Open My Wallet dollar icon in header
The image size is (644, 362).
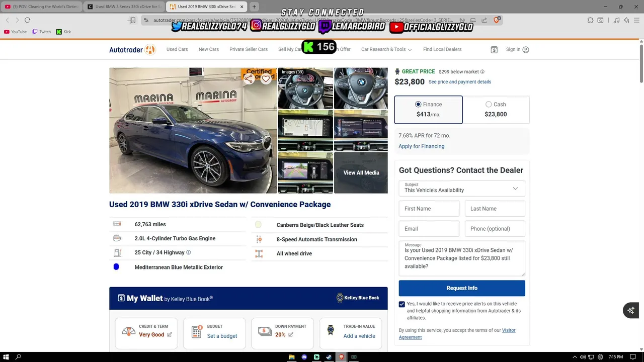coord(494,49)
